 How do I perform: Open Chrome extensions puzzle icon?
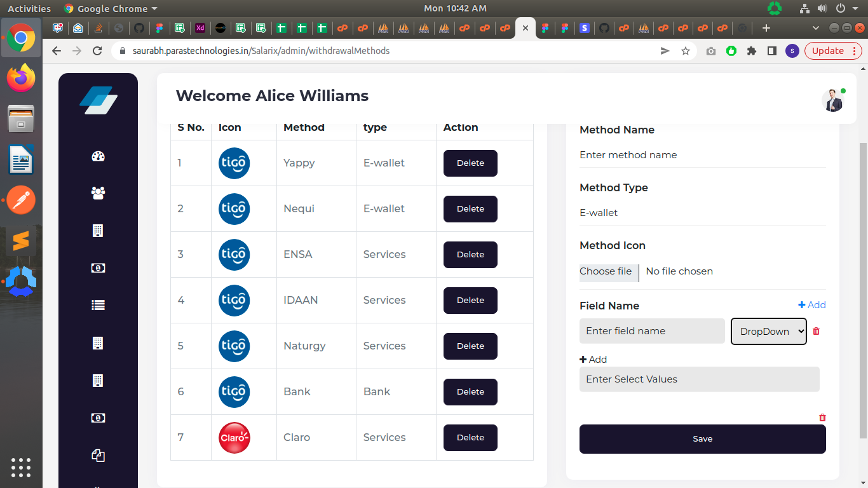(752, 51)
